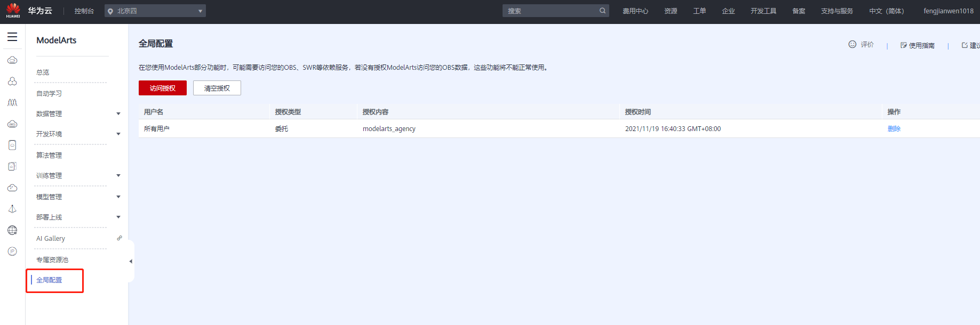Viewport: 980px width, 325px height.
Task: Click 模型管理 label in the sidebar
Action: coord(49,197)
